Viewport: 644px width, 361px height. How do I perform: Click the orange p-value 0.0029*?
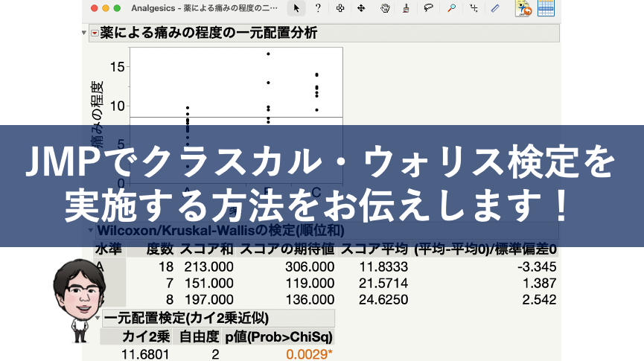(309, 354)
